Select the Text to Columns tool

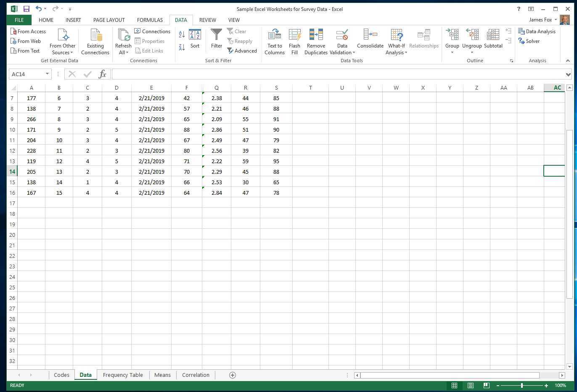click(274, 35)
